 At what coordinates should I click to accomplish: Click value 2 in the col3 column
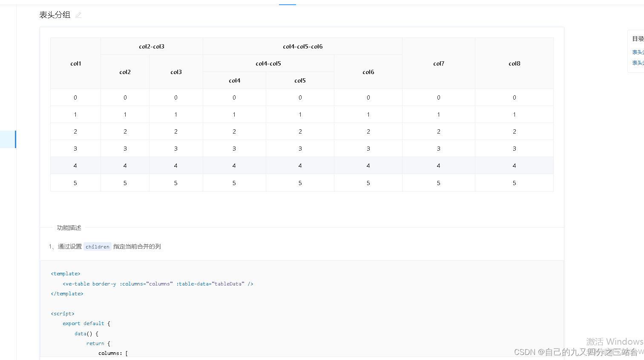click(176, 131)
